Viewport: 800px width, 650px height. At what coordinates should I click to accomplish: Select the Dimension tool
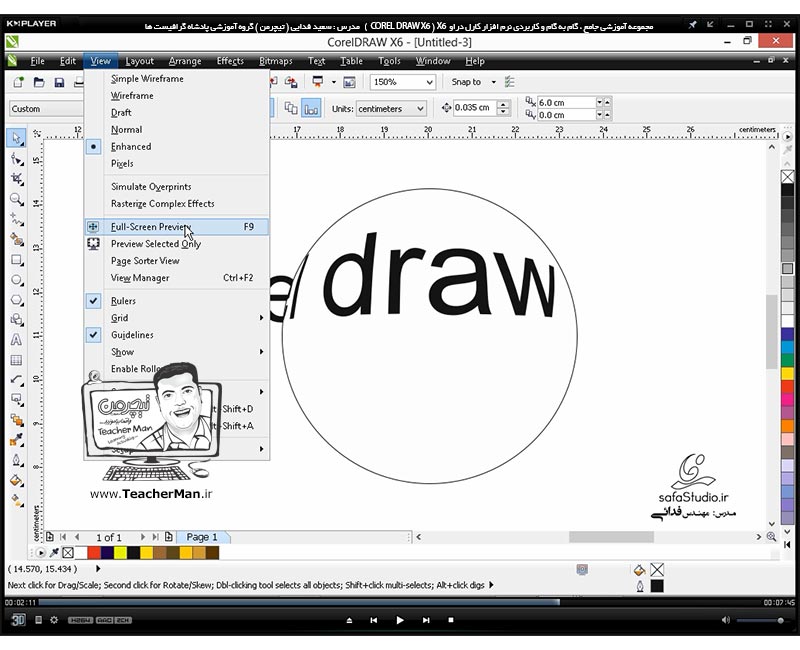(16, 380)
